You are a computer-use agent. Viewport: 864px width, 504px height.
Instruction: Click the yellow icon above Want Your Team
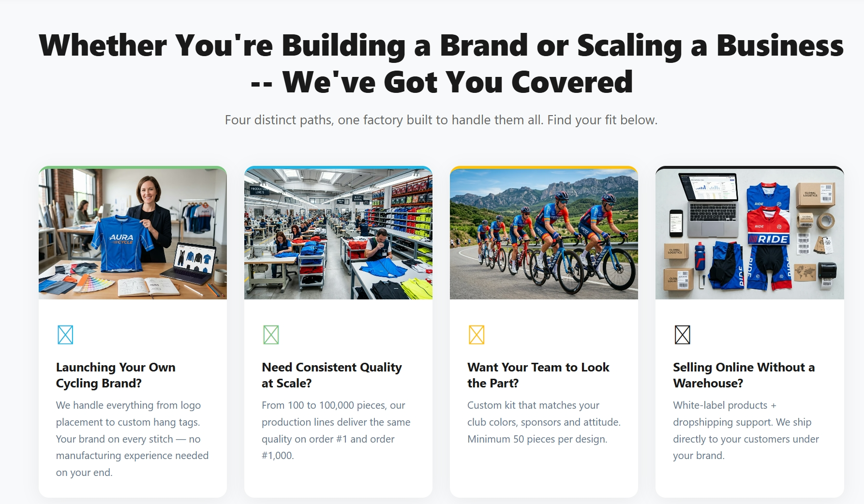[x=477, y=335]
